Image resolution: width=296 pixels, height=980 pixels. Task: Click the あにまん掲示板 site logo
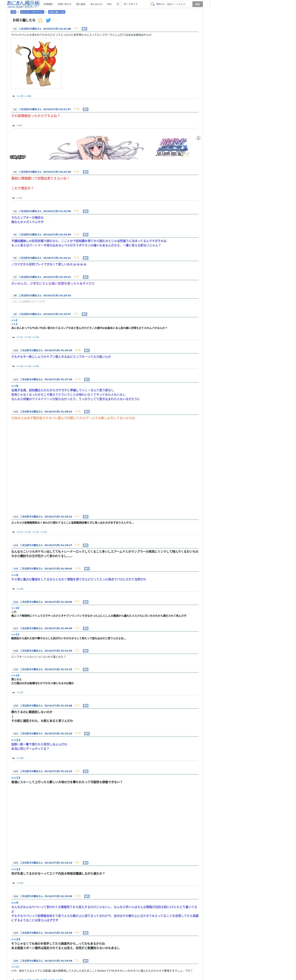click(23, 4)
